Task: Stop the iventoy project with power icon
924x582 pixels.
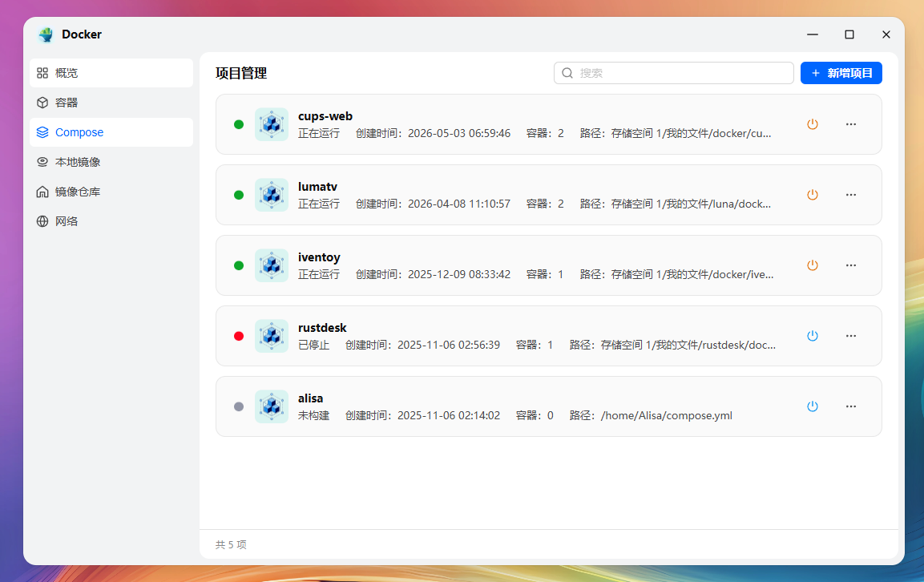Action: pyautogui.click(x=813, y=265)
